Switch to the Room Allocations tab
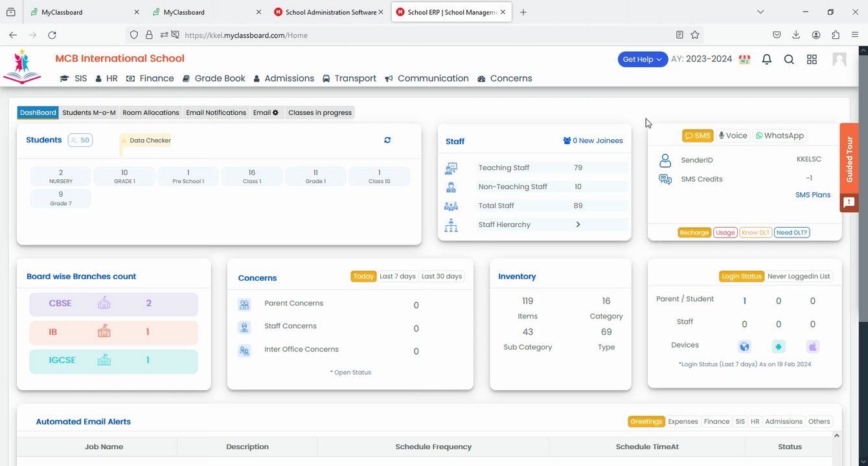Viewport: 868px width, 466px height. 151,113
